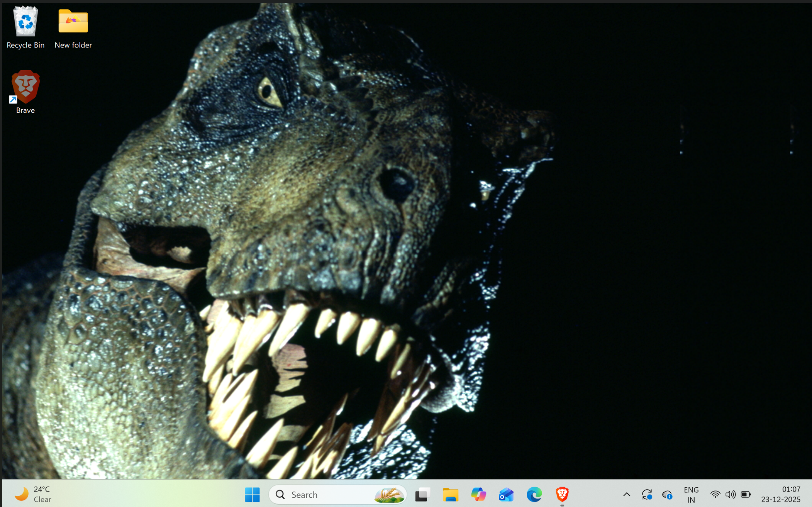Open the Windows Start menu
Image resolution: width=812 pixels, height=507 pixels.
[x=252, y=494]
